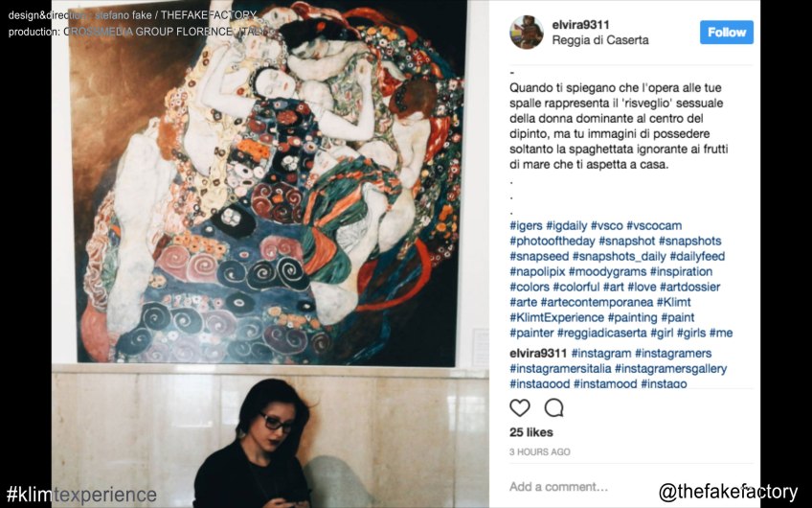Select the #igers hashtag
Image resolution: width=812 pixels, height=508 pixels.
coord(526,225)
